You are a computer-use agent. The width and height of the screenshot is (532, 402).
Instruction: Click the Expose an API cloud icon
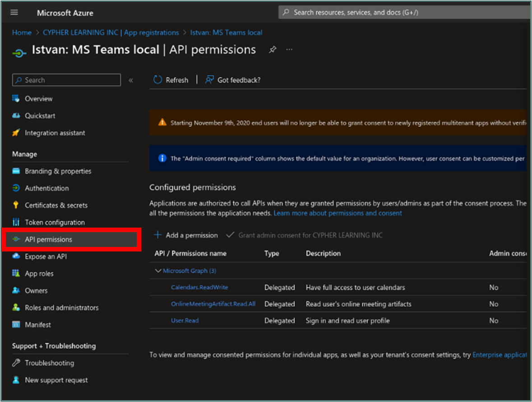tap(16, 256)
